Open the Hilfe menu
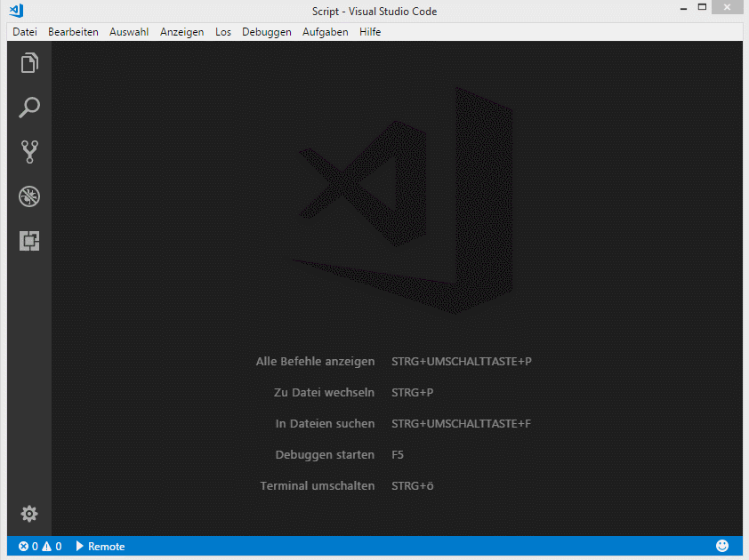Viewport: 749px width, 560px height. pos(370,32)
